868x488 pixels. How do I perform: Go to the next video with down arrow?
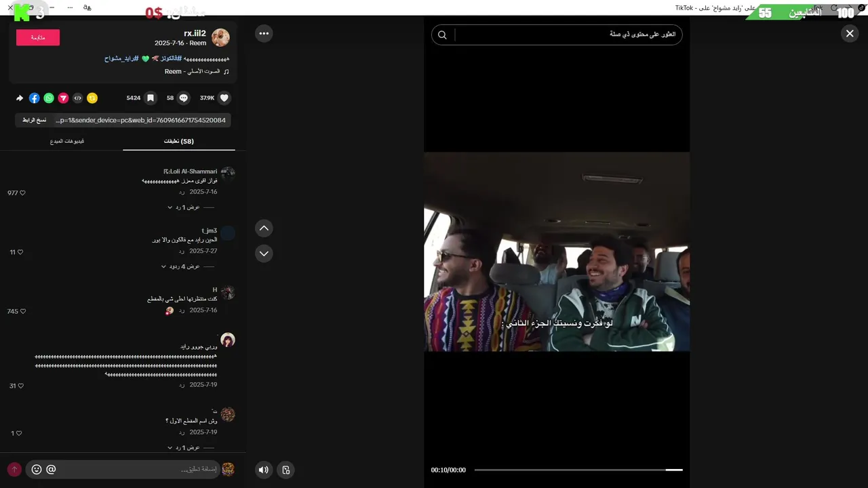(x=264, y=253)
